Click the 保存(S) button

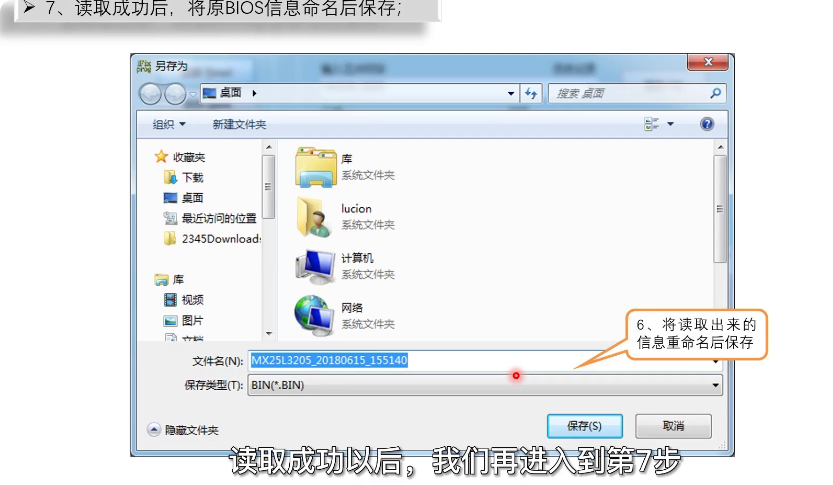(584, 426)
